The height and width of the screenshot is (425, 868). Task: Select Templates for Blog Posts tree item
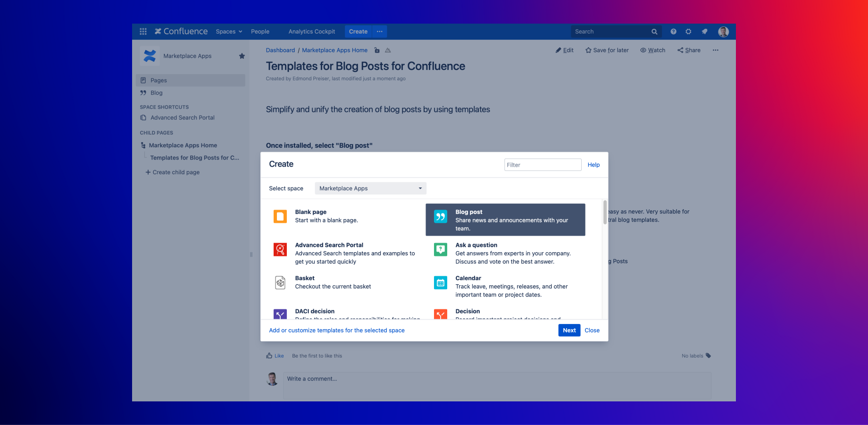pyautogui.click(x=195, y=158)
